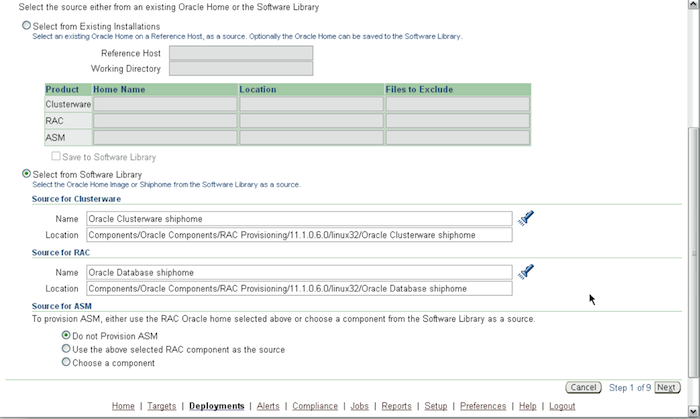Image resolution: width=700 pixels, height=419 pixels.
Task: Go to Deployments in footer
Action: coord(217,406)
